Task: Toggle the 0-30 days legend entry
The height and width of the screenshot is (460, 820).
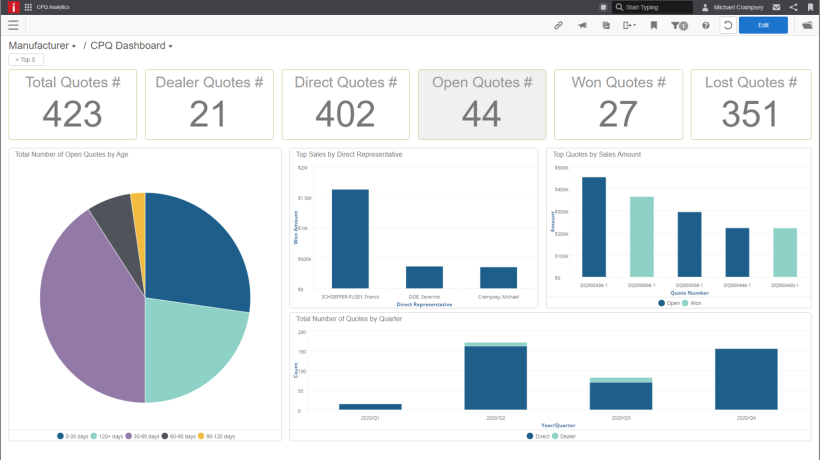Action: coord(73,436)
